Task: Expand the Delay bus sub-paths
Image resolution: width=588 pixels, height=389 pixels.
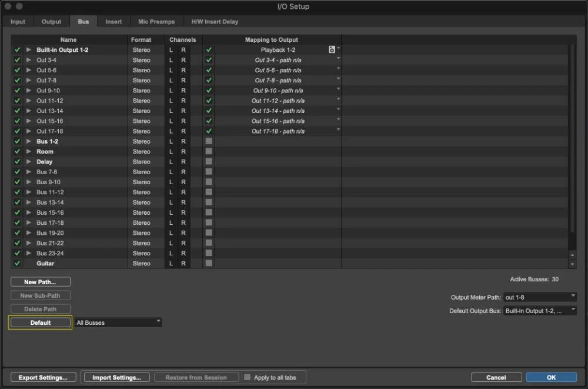Action: pyautogui.click(x=28, y=161)
